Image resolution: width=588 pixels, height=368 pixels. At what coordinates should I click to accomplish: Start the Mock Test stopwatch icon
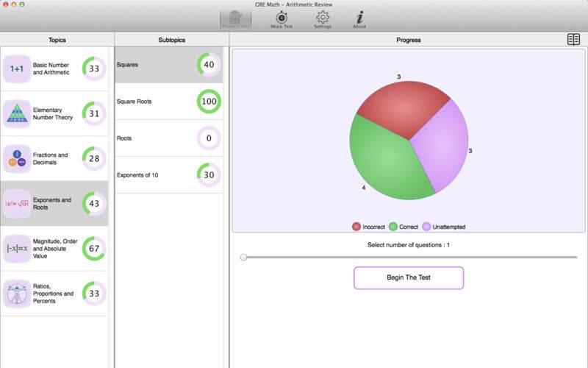tap(282, 17)
